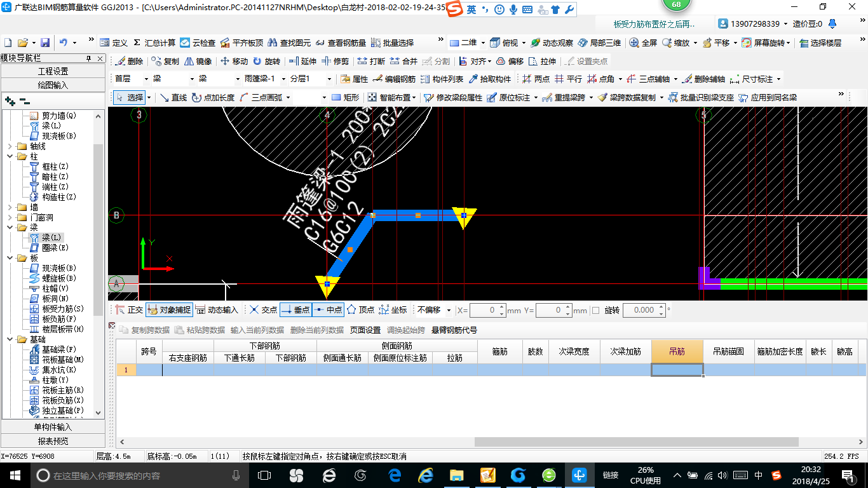
Task: Toggle 动态输入 dynamic input
Action: [x=217, y=310]
